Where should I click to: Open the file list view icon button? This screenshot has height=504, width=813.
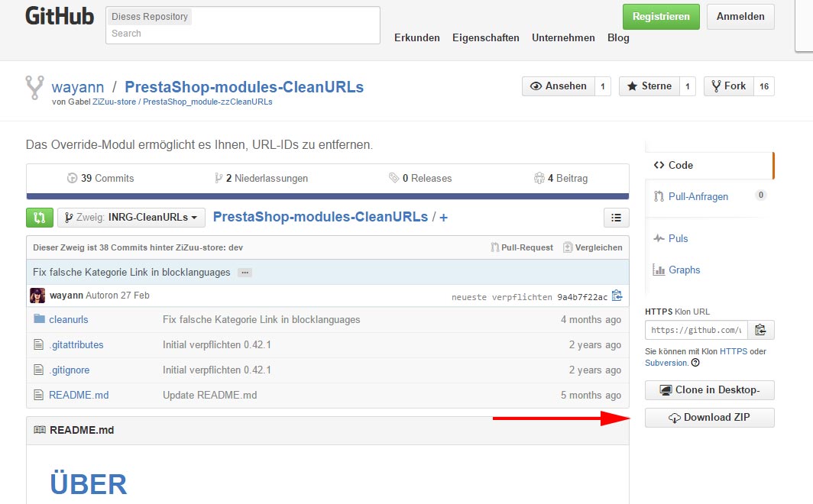pyautogui.click(x=616, y=218)
